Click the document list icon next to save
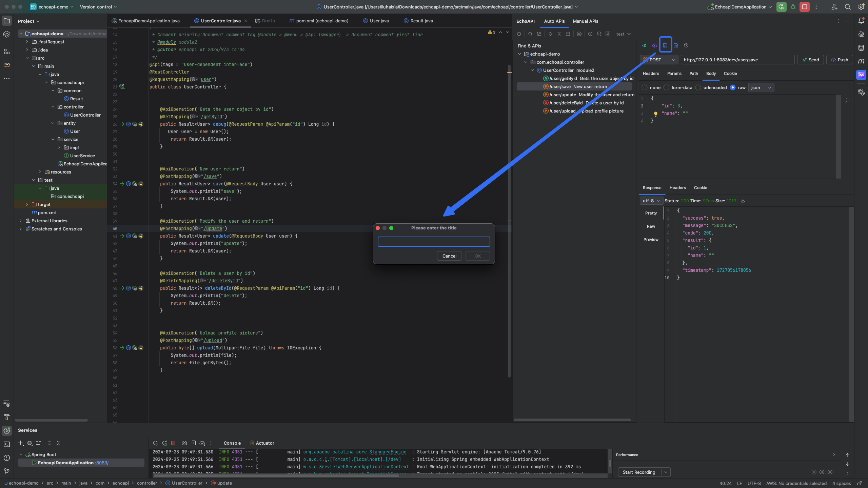 pyautogui.click(x=676, y=45)
